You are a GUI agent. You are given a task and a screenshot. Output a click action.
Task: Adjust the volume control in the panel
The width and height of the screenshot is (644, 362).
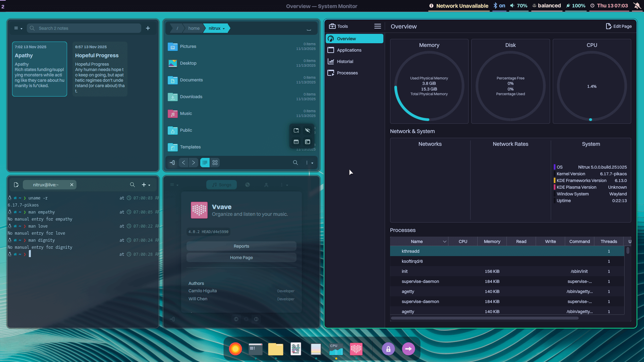coord(519,6)
